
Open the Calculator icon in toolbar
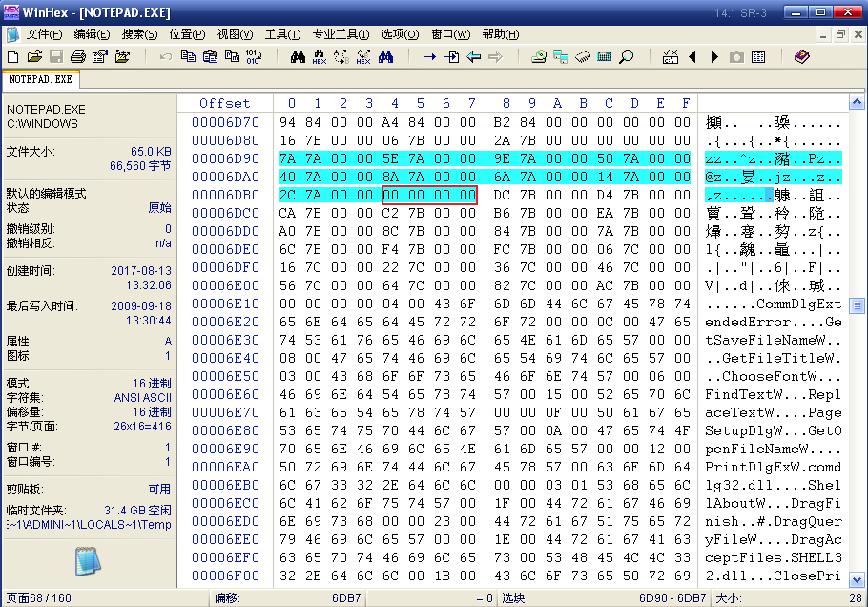[x=604, y=57]
